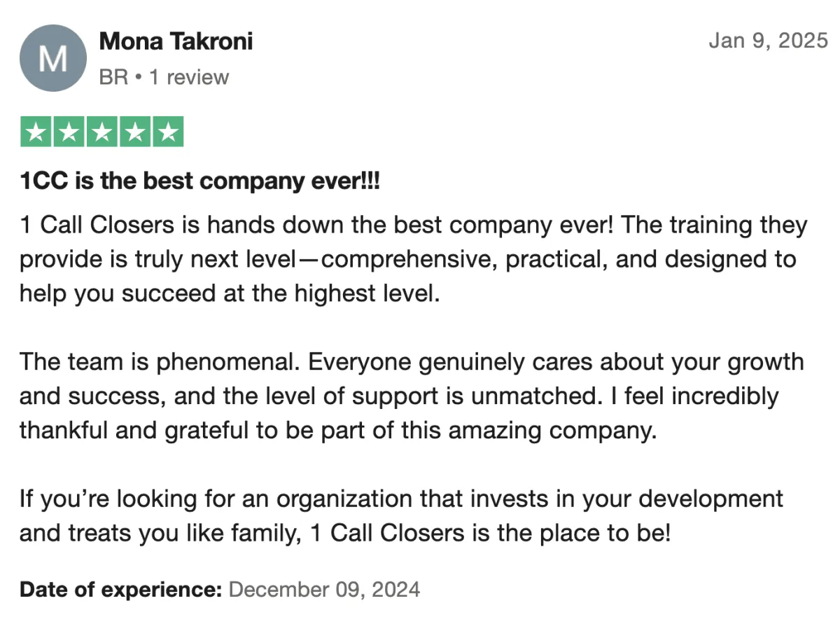
Task: Click the "December 09, 2024" experience date
Action: tap(324, 590)
